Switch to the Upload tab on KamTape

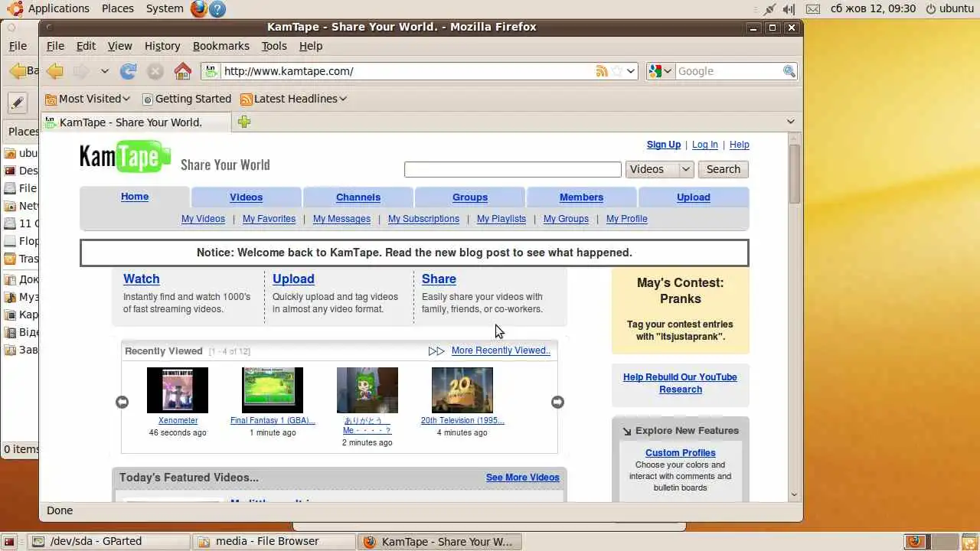coord(694,197)
